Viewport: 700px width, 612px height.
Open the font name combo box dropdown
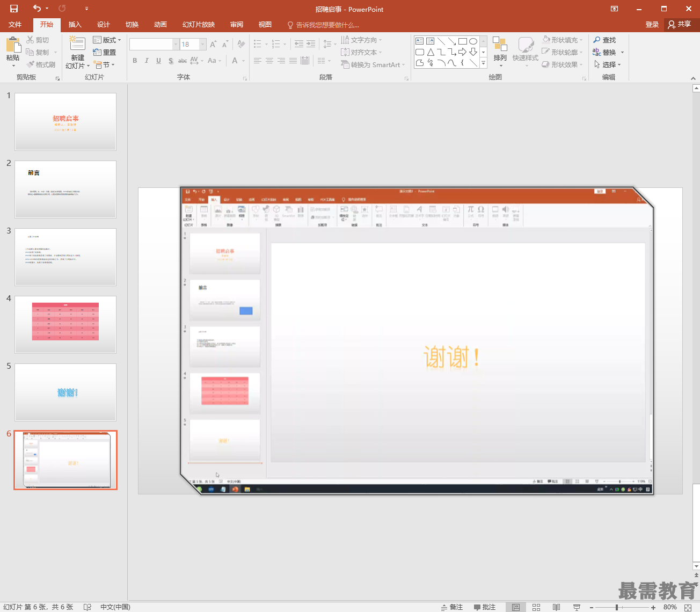176,45
